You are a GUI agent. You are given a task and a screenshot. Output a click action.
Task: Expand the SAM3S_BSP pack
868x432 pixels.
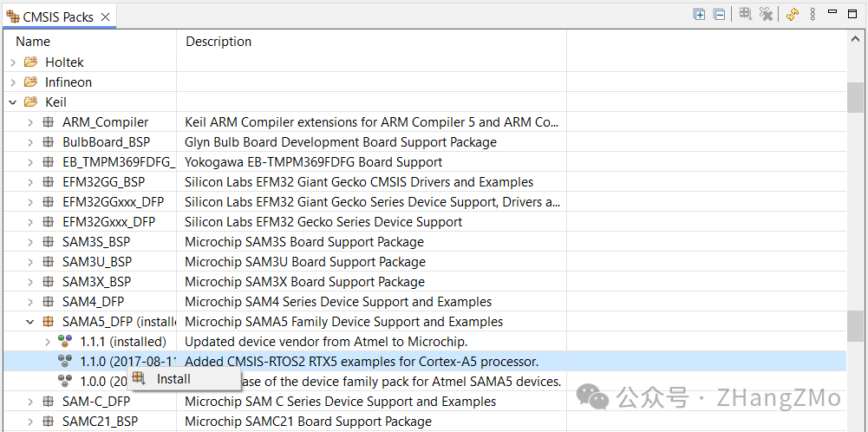coord(30,242)
